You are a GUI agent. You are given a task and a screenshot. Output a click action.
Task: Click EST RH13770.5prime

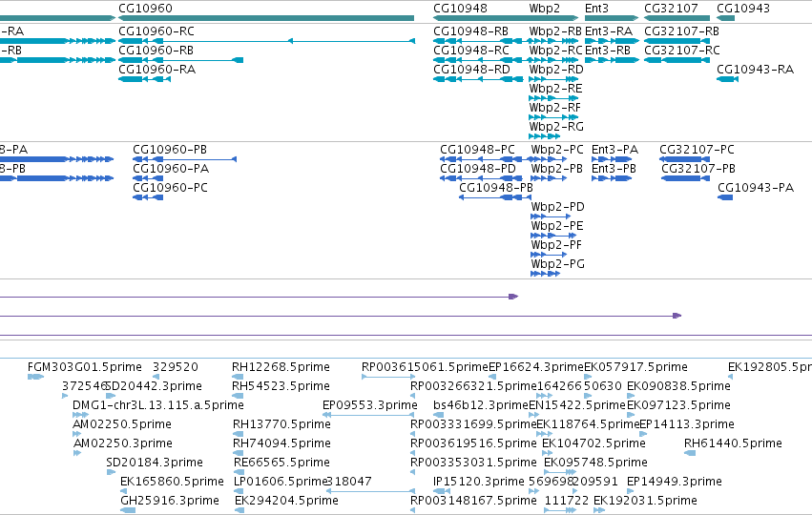point(282,424)
